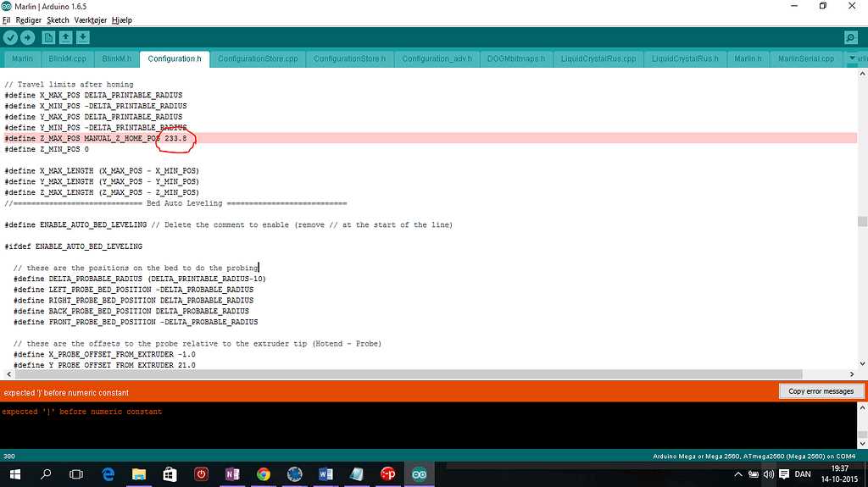The width and height of the screenshot is (868, 487).
Task: Switch to the Marlin.h tab
Action: pyautogui.click(x=748, y=58)
